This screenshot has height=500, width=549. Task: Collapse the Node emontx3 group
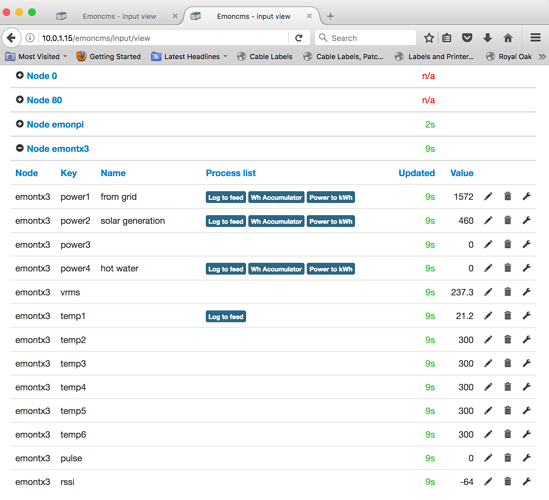(20, 148)
